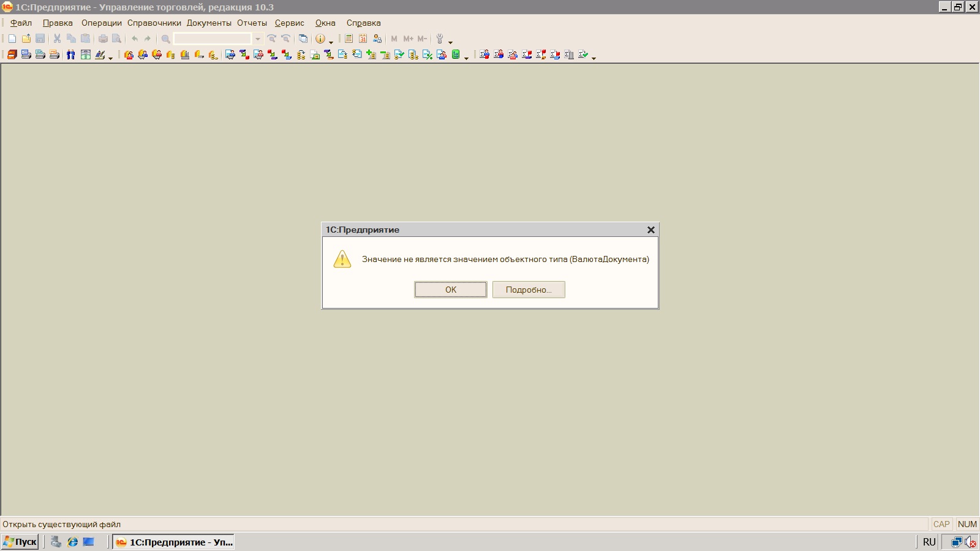This screenshot has height=551, width=980.
Task: Click the show desktop quick launch icon
Action: [x=89, y=542]
